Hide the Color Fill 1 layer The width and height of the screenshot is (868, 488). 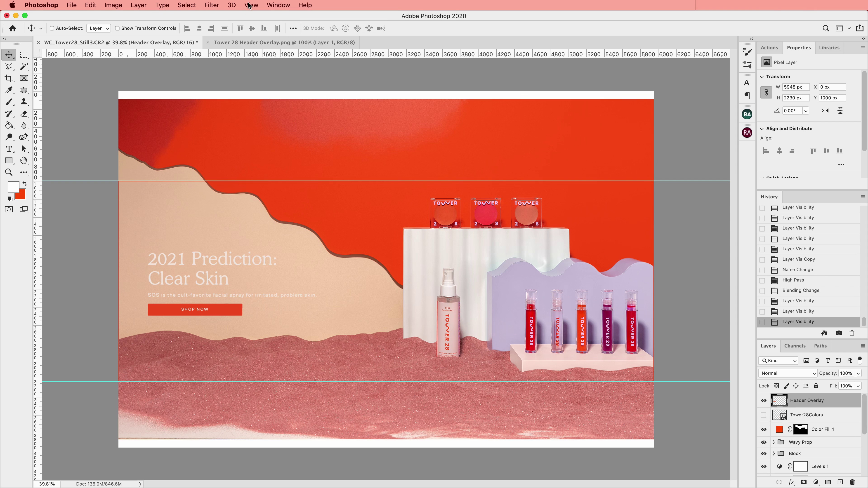tap(764, 429)
